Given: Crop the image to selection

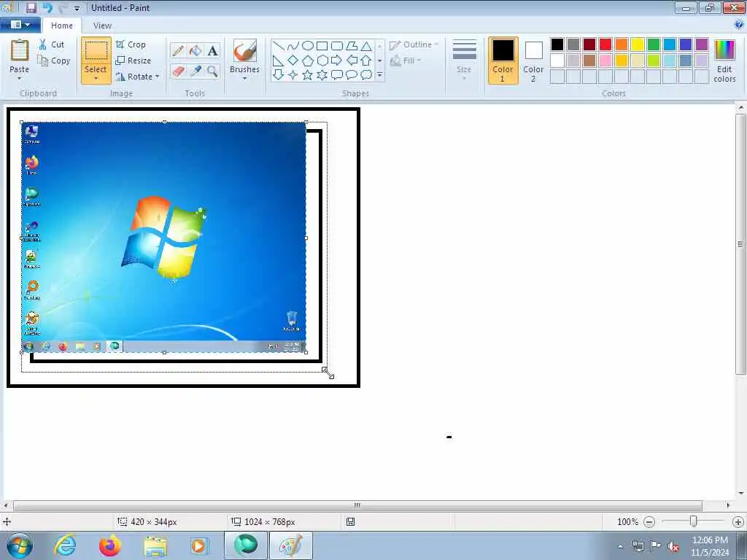Looking at the screenshot, I should coord(131,44).
